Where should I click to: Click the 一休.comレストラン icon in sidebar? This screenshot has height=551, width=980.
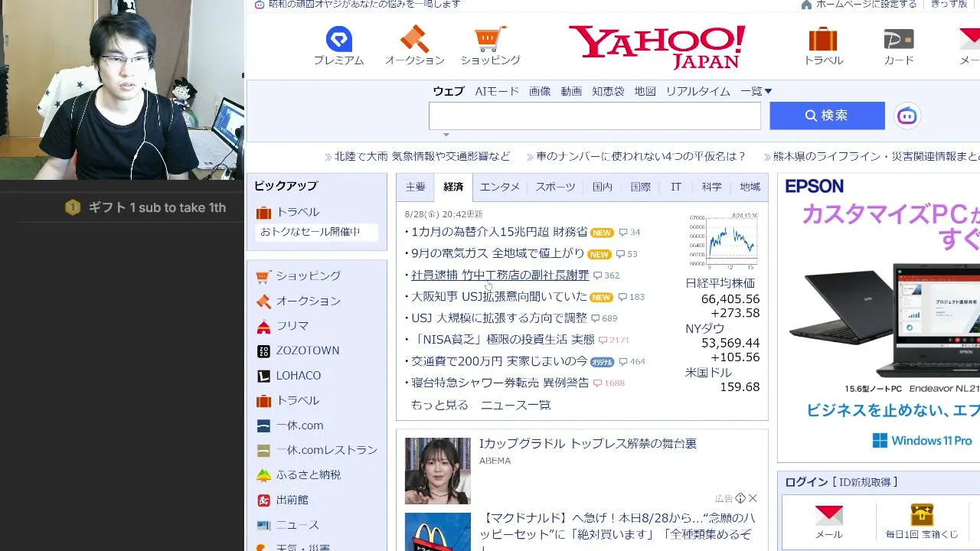pyautogui.click(x=263, y=451)
